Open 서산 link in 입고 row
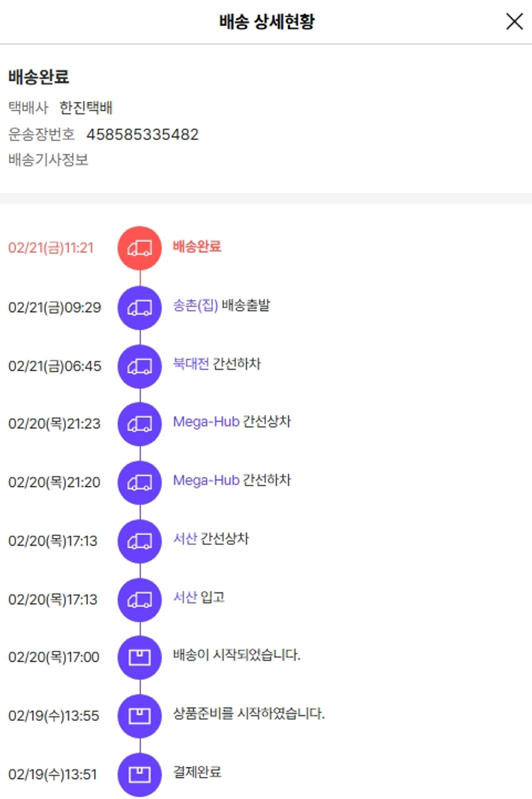The image size is (532, 799). 185,597
